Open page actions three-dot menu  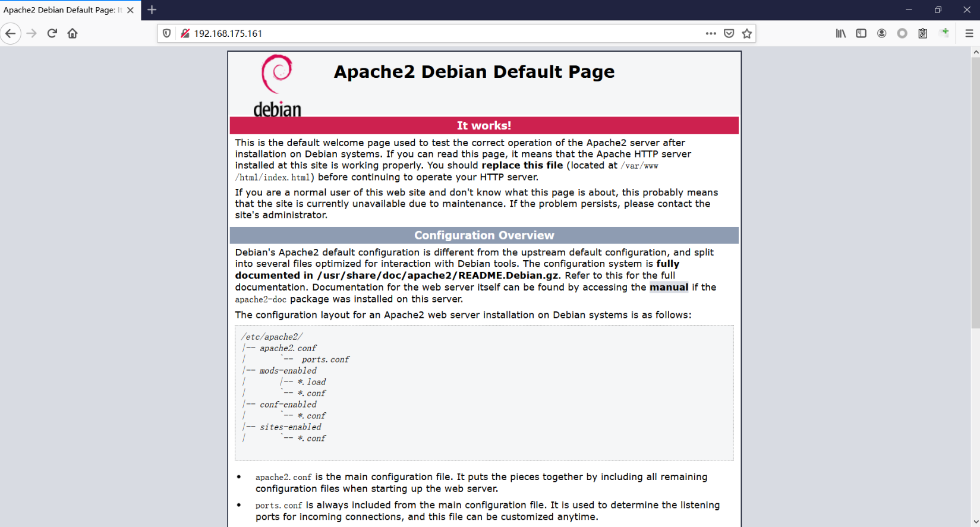(711, 33)
